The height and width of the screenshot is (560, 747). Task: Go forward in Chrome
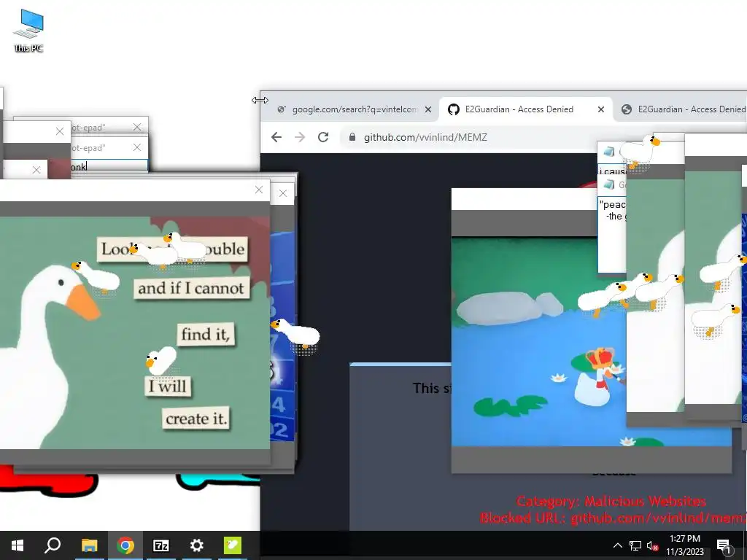tap(300, 137)
